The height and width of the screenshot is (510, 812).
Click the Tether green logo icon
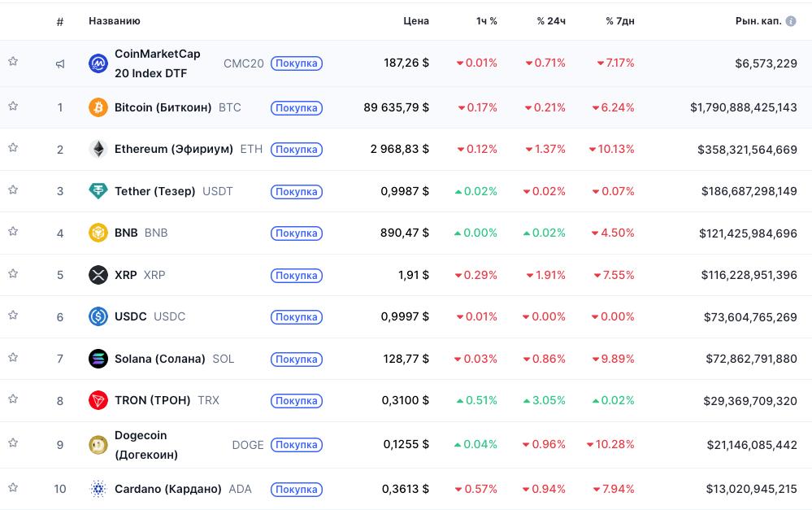[98, 191]
